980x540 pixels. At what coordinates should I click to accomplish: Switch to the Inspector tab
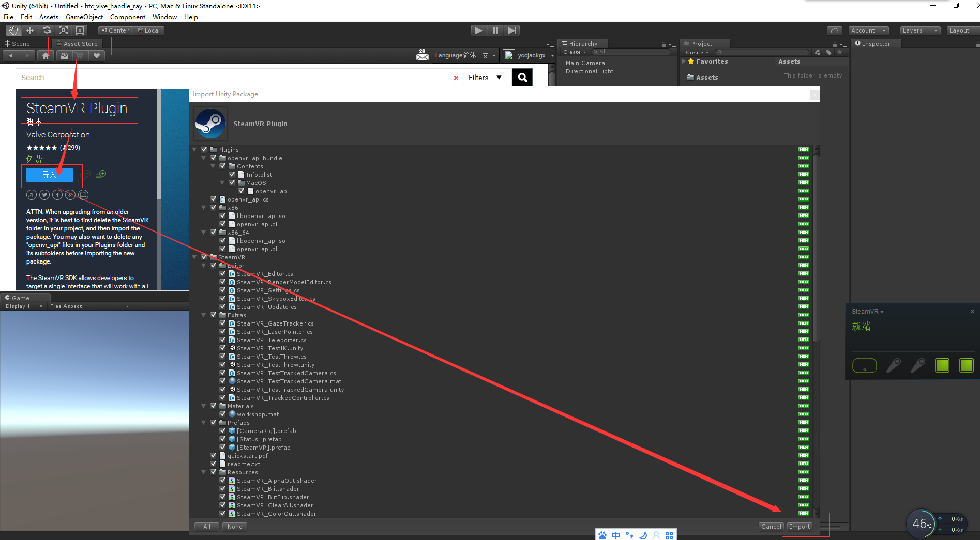click(x=876, y=44)
